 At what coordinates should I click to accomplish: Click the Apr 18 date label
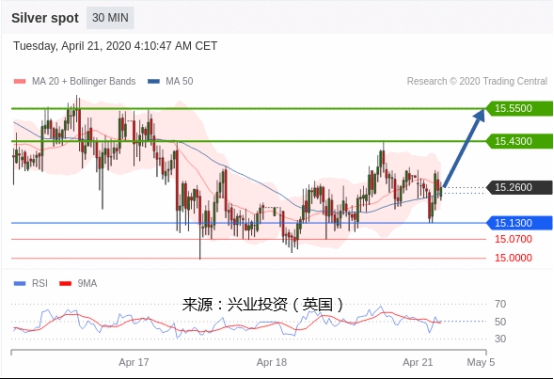point(272,362)
